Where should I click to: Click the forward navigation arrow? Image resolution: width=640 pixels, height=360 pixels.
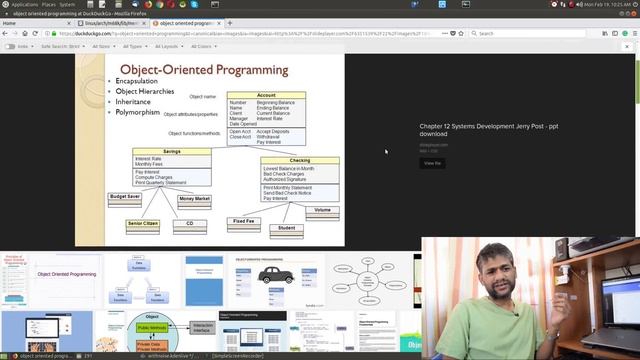point(15,33)
